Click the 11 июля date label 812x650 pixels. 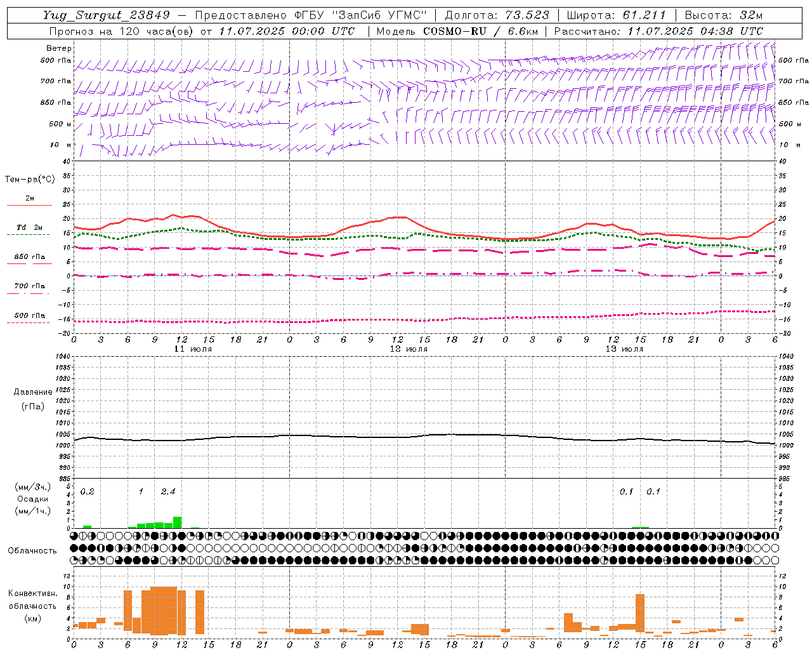coord(193,349)
